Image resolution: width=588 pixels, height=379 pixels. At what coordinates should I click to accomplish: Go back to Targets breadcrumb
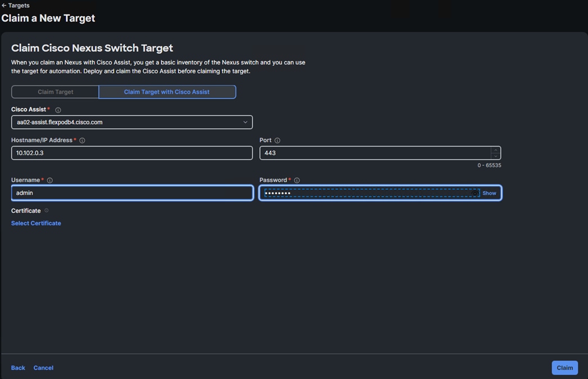[15, 5]
